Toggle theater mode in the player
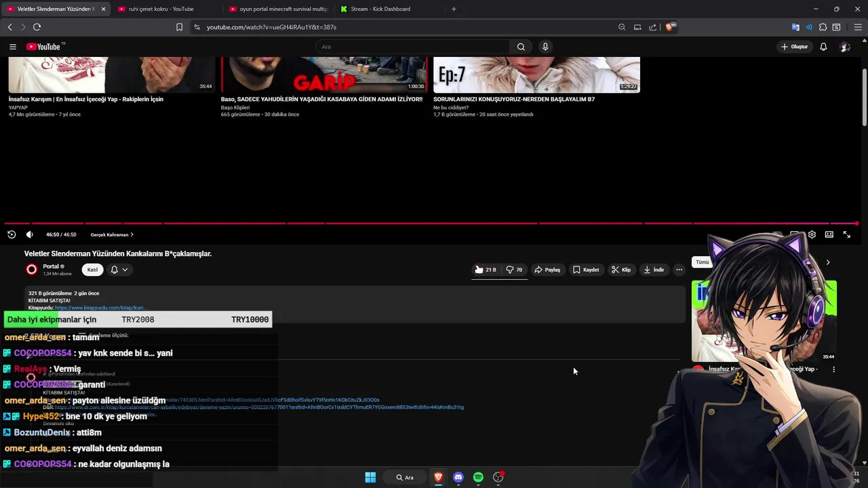This screenshot has width=868, height=488. tap(829, 235)
